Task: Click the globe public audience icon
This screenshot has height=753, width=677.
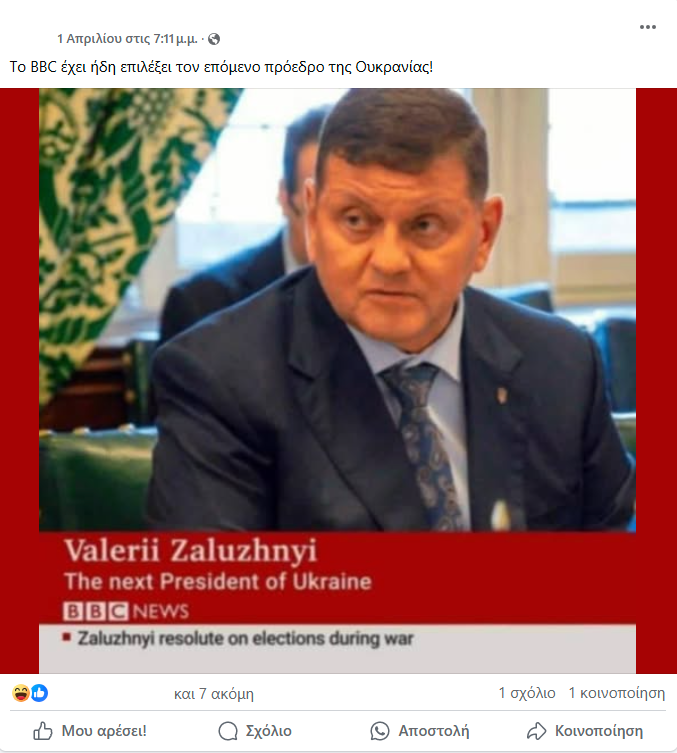Action: click(214, 39)
